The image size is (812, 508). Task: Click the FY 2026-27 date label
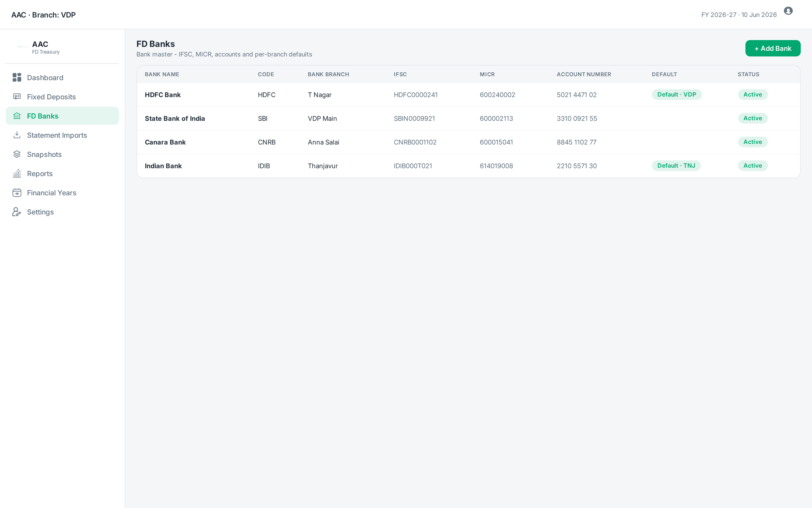pos(739,15)
